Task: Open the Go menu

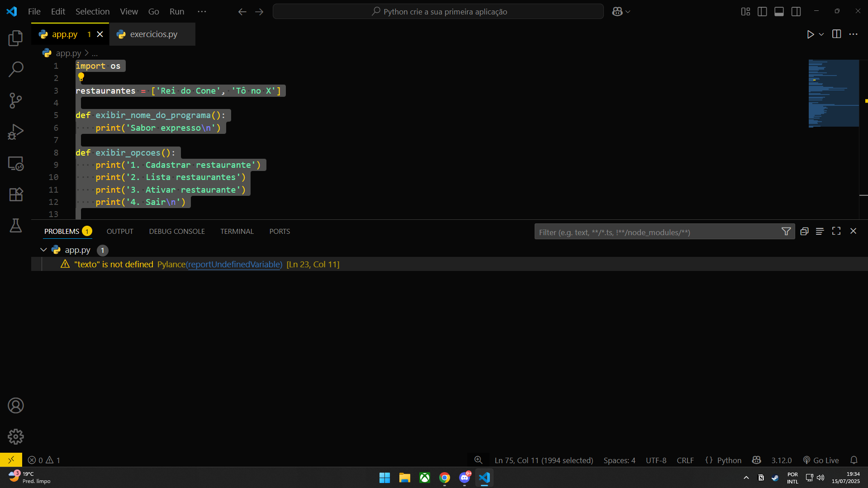Action: click(154, 11)
